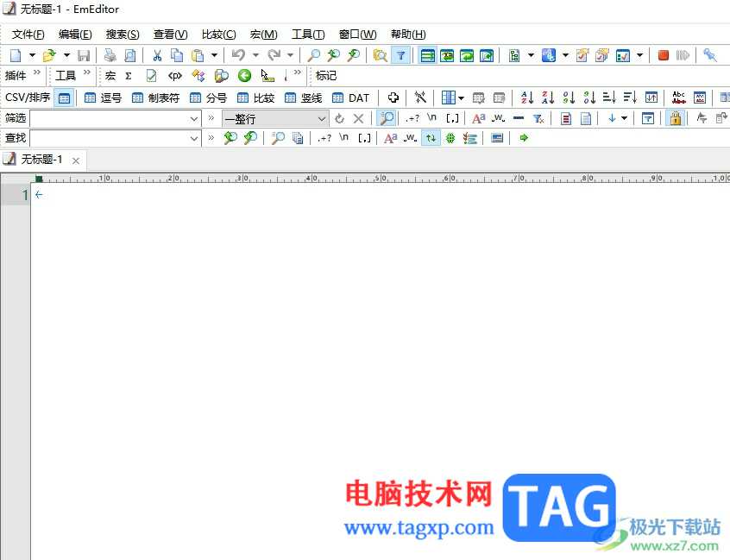Toggle match case Aa in Filter toolbar

pyautogui.click(x=479, y=119)
